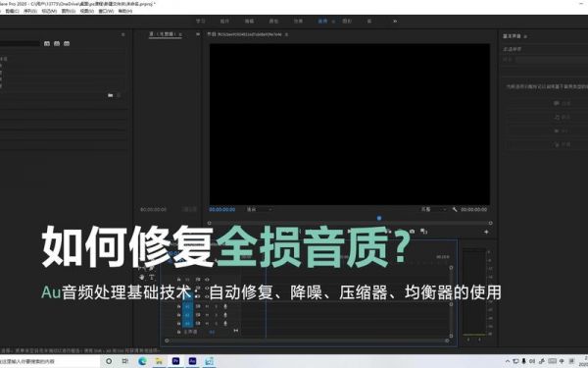Click the left solo button under audio meter
Image resolution: width=588 pixels, height=368 pixels.
coord(468,340)
